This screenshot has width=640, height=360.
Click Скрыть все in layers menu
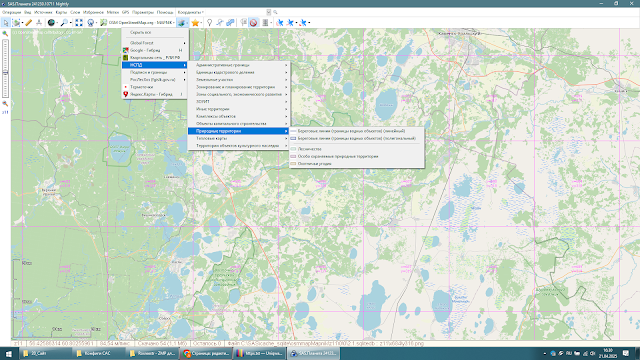[155, 32]
